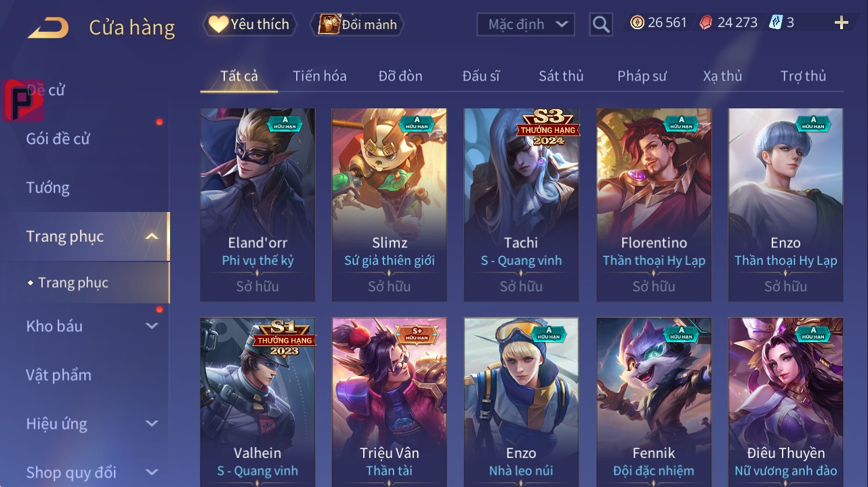Open Tachi S - Quang vinh skin card
The width and height of the screenshot is (868, 487).
pyautogui.click(x=521, y=205)
